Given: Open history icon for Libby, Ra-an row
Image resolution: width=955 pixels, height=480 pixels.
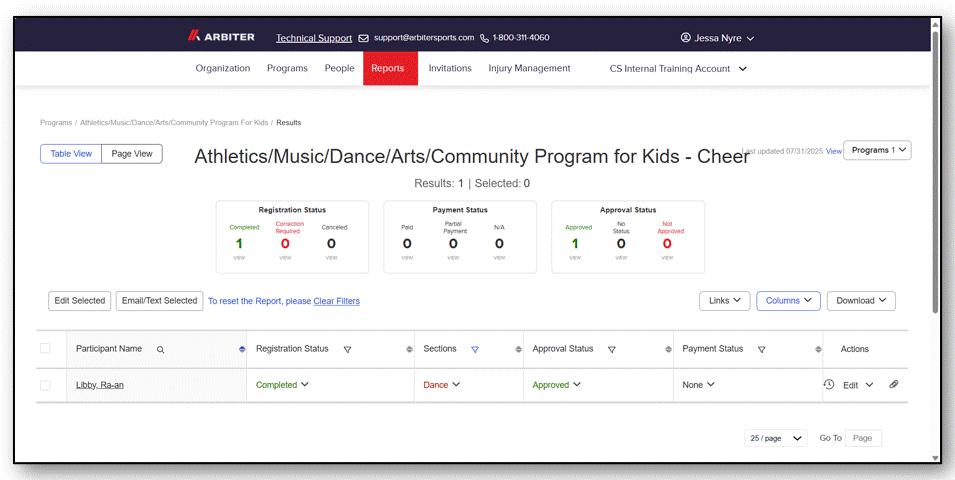Looking at the screenshot, I should 829,384.
